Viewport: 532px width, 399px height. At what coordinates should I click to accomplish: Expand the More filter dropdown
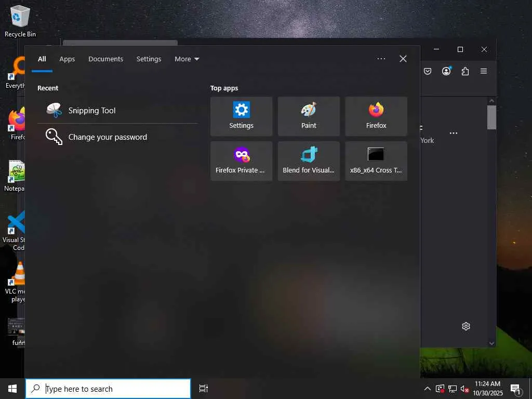187,59
